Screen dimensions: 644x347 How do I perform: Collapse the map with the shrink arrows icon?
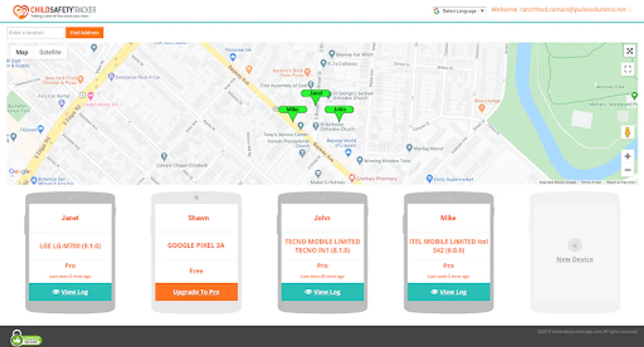coord(630,51)
